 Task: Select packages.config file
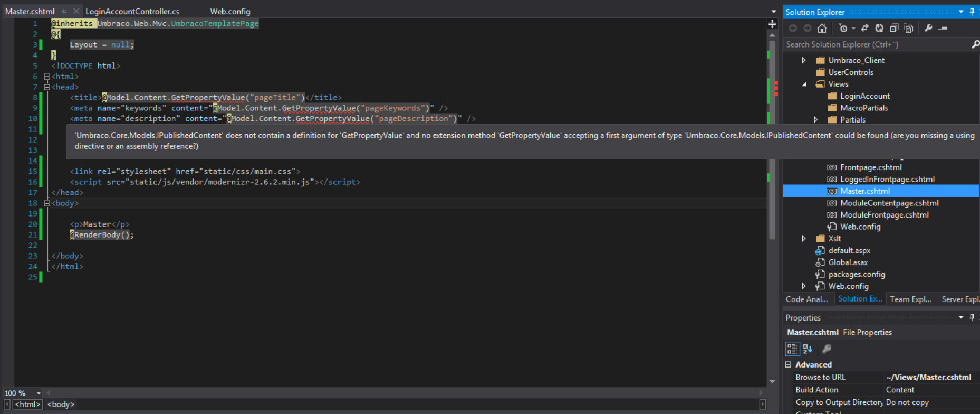(x=857, y=275)
